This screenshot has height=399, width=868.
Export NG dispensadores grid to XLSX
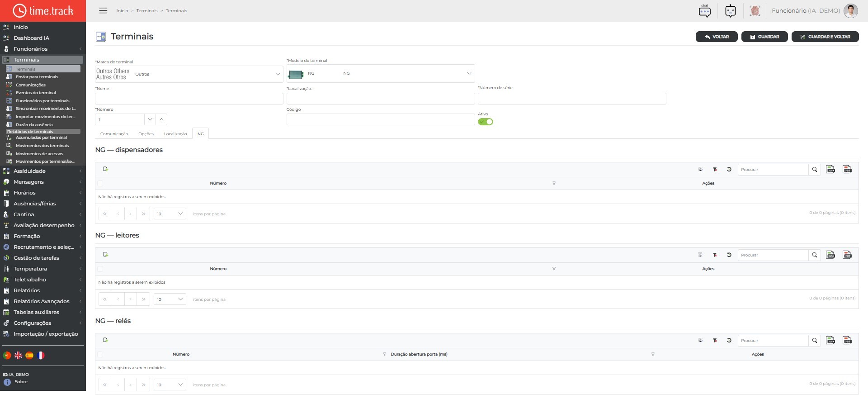(830, 169)
